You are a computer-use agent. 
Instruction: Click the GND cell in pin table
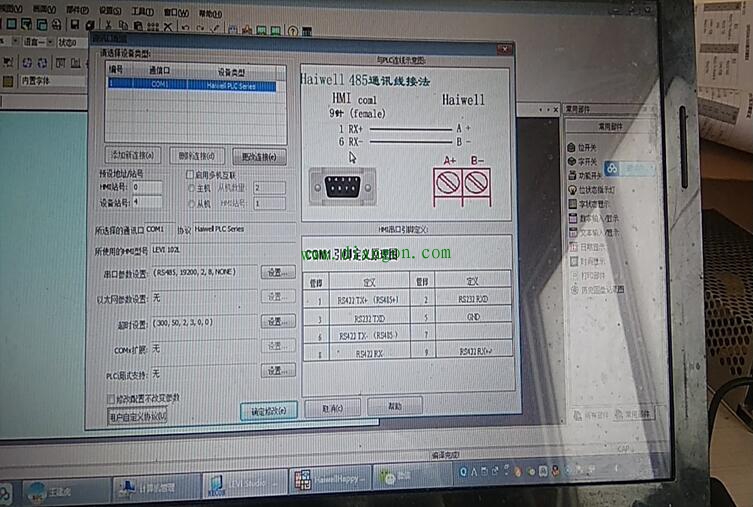[x=474, y=316]
